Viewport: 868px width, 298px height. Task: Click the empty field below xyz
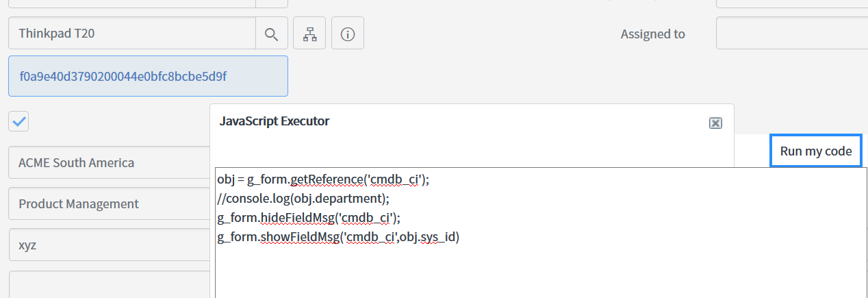pos(110,284)
